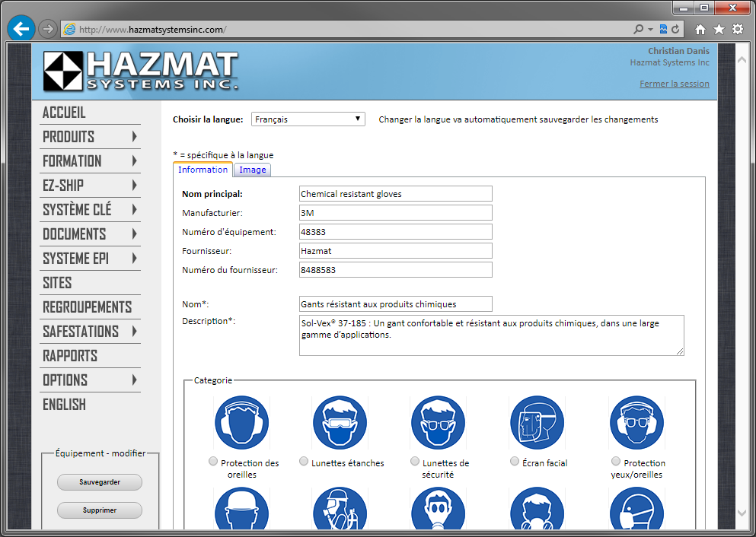Switch to the Image tab

(253, 170)
